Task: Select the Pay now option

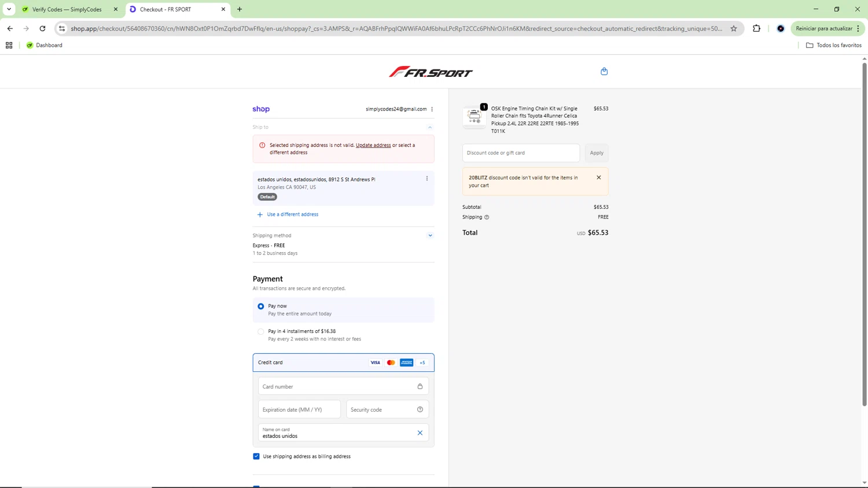Action: tap(261, 306)
